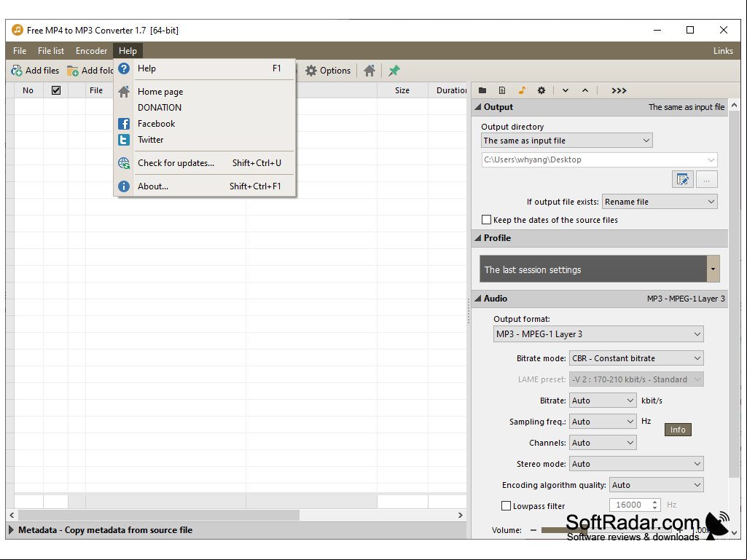Image resolution: width=747 pixels, height=560 pixels.
Task: Expand the Metadata section
Action: point(12,530)
